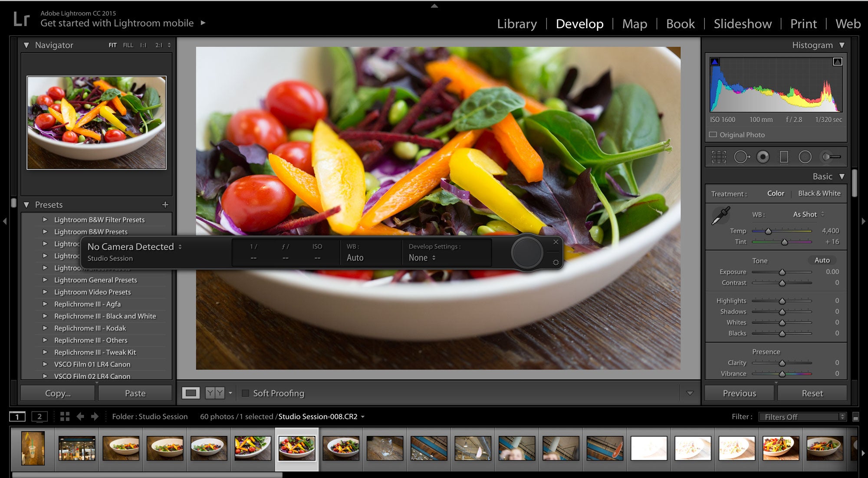
Task: Set navigator zoom to 2:1
Action: point(159,45)
